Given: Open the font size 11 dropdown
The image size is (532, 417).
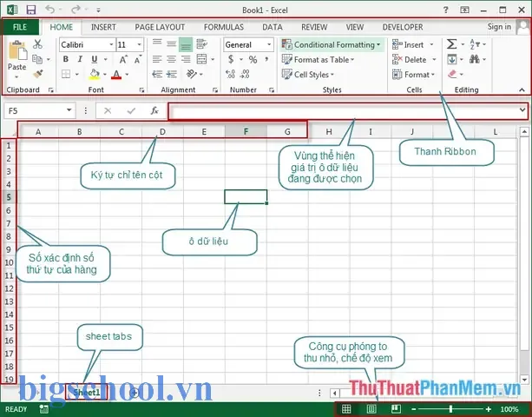Looking at the screenshot, I should click(x=139, y=44).
